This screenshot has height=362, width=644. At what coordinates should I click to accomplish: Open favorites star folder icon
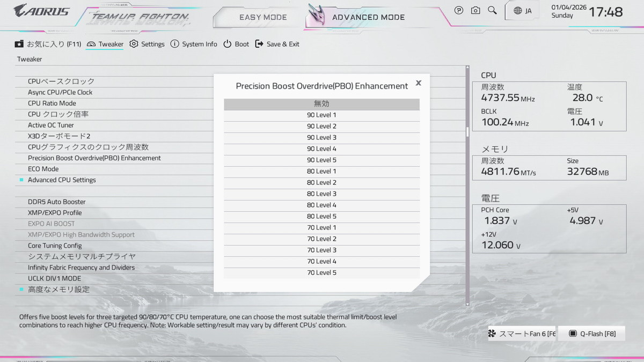pyautogui.click(x=19, y=44)
